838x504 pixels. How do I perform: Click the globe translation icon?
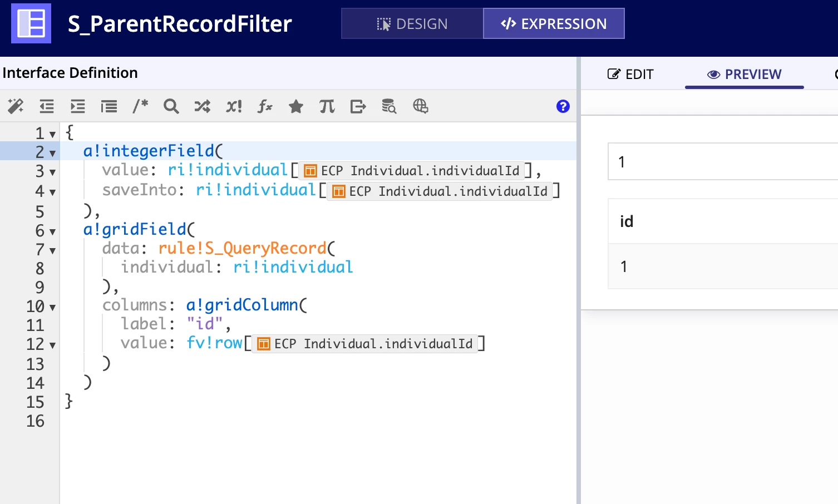[x=421, y=106]
